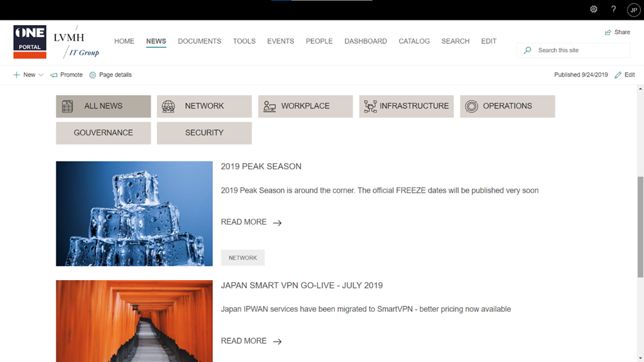644x362 pixels.
Task: Open the JP user profile avatar
Action: click(633, 10)
